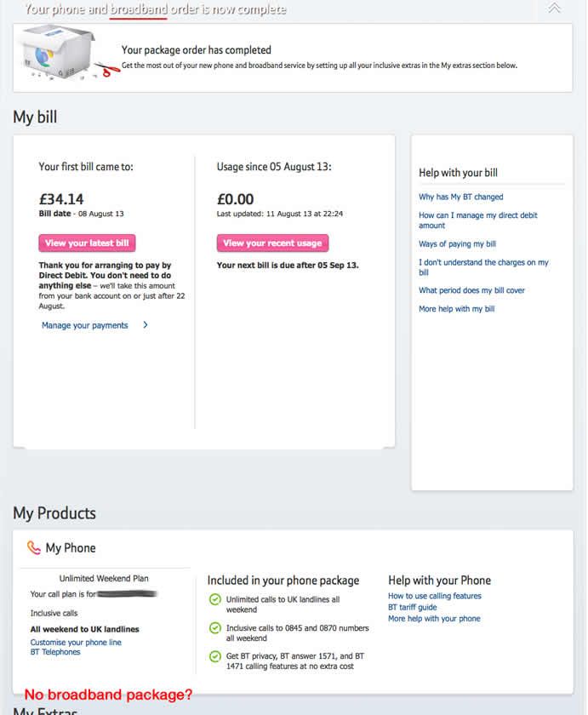588x715 pixels.
Task: Open Why has My BT changed help link
Action: click(461, 197)
